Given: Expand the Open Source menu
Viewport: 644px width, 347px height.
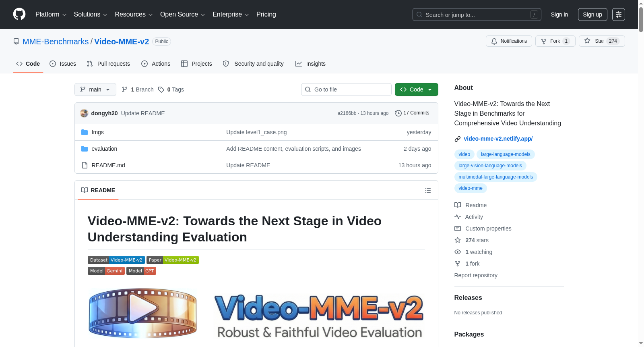Looking at the screenshot, I should pyautogui.click(x=183, y=15).
